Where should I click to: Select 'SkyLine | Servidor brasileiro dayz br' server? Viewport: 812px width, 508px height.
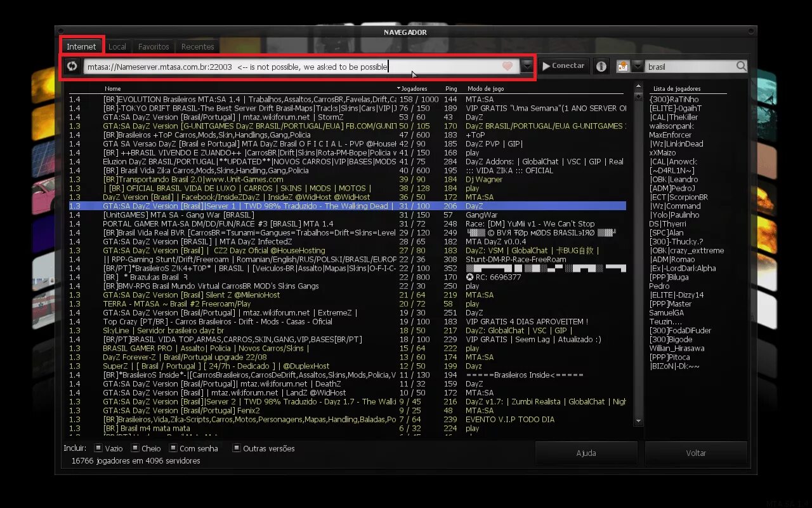(348, 330)
